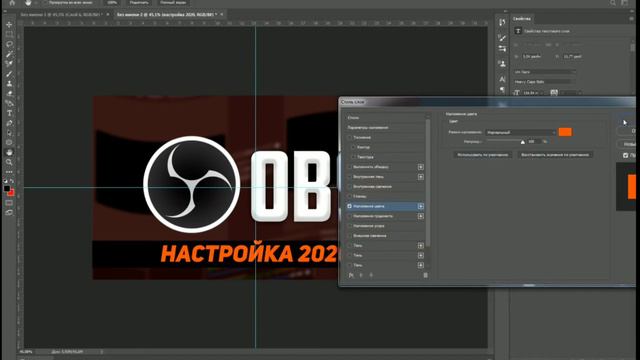Viewport: 640px width, 360px height.
Task: Click the 100% button in options bar
Action: click(112, 2)
